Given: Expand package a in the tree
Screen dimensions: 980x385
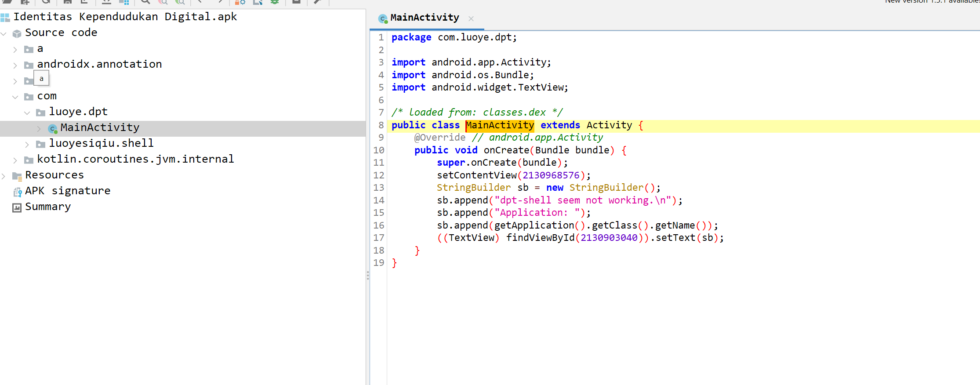Looking at the screenshot, I should (15, 49).
